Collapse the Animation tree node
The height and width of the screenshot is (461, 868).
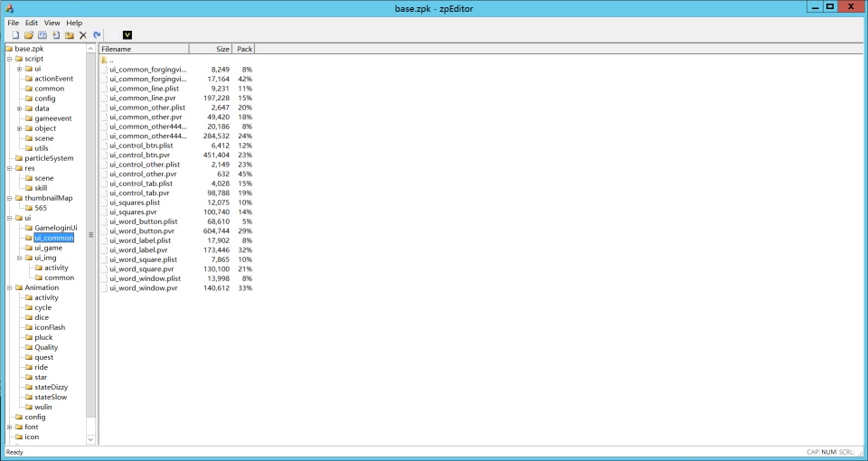pyautogui.click(x=9, y=287)
